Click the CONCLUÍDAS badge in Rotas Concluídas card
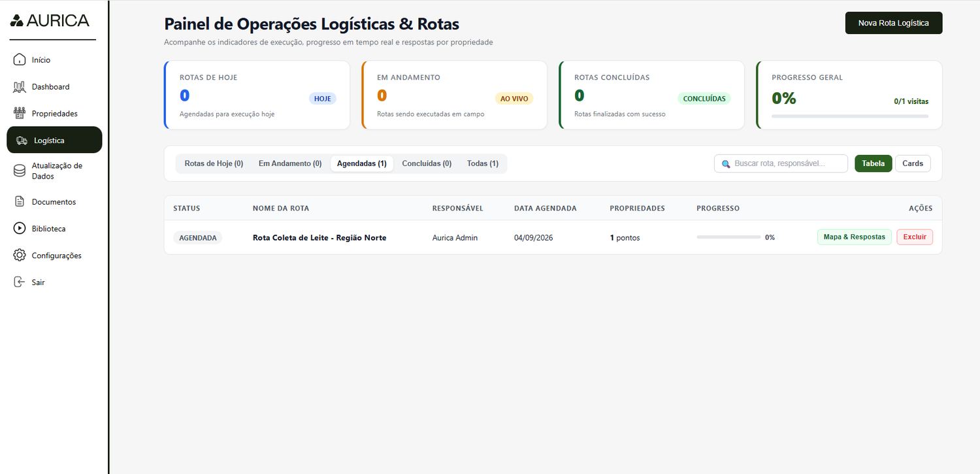The height and width of the screenshot is (474, 980). pos(704,99)
